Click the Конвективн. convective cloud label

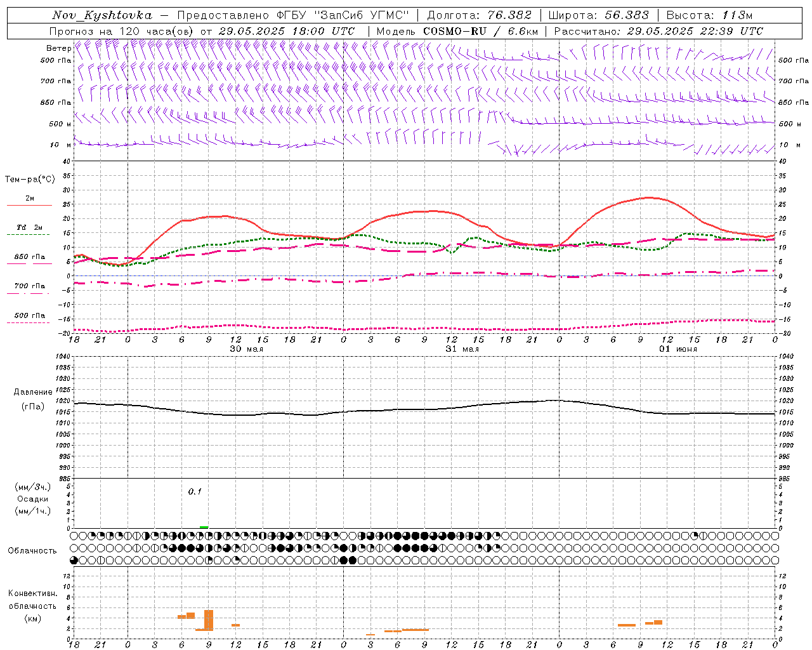(32, 594)
